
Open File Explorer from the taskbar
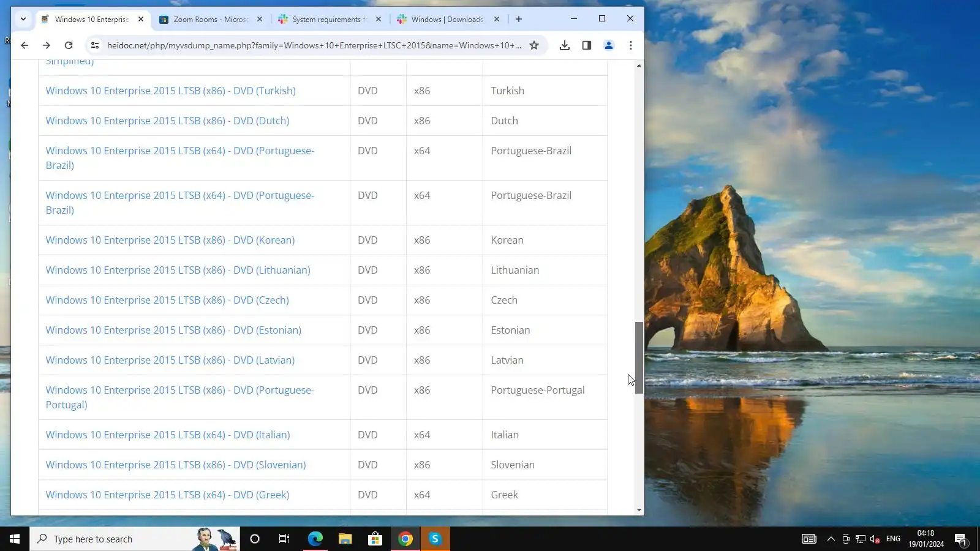point(345,539)
